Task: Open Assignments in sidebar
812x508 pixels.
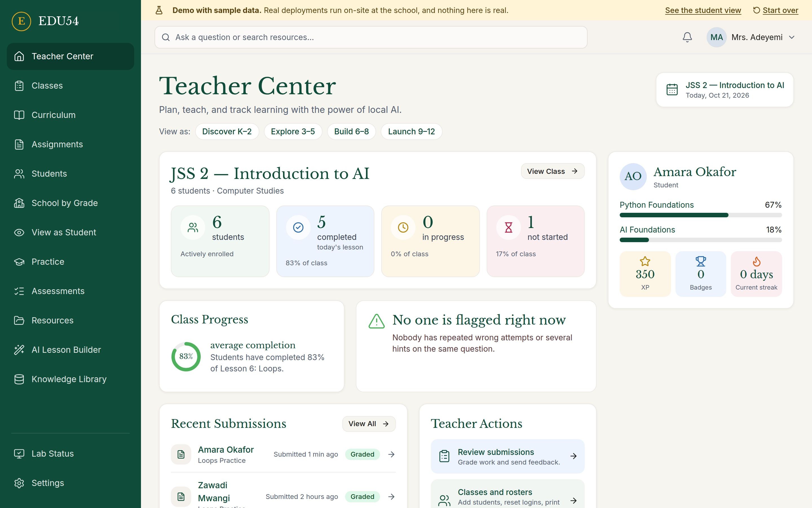Action: click(x=70, y=144)
